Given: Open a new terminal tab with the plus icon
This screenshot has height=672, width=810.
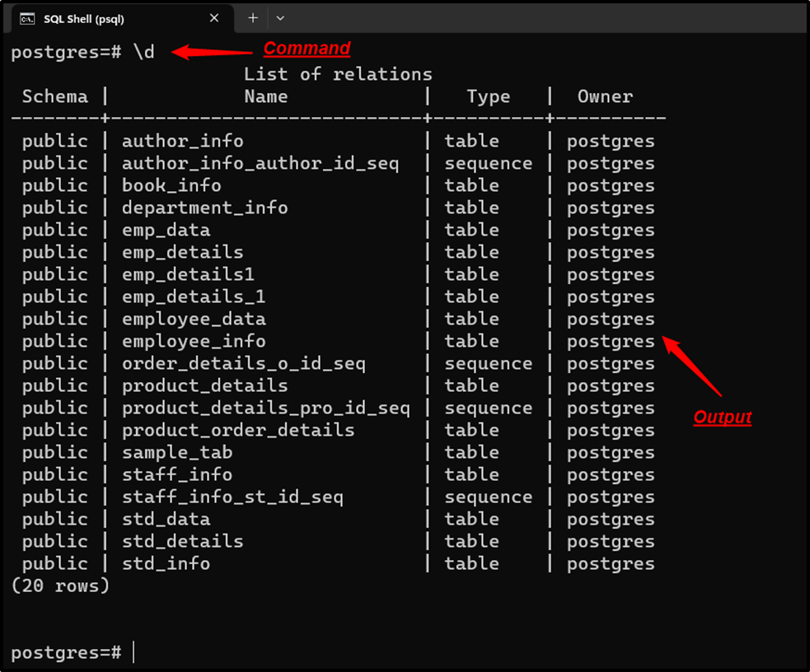Looking at the screenshot, I should click(x=252, y=17).
